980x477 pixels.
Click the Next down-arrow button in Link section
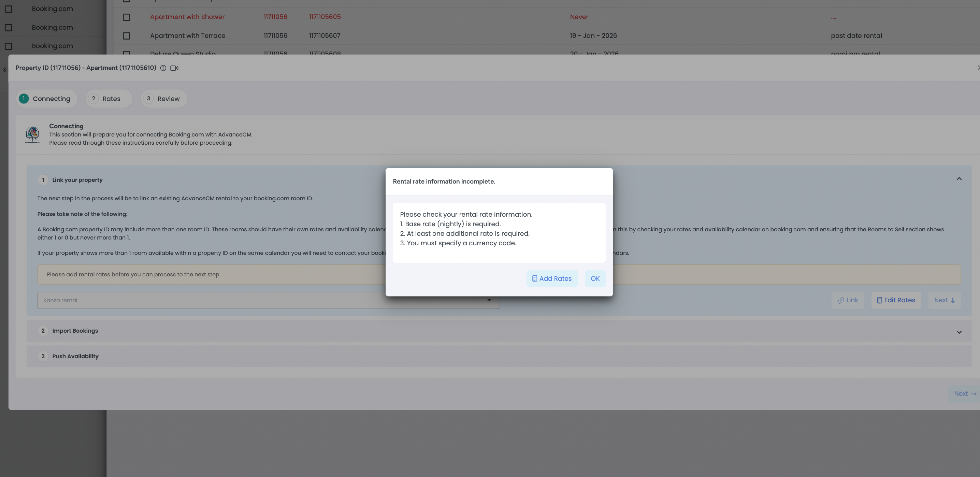944,300
